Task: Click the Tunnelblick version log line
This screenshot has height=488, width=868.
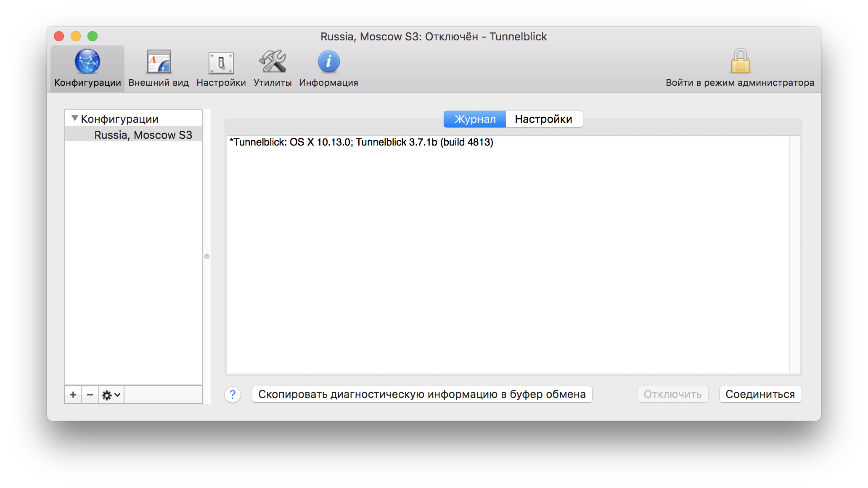Action: click(362, 142)
